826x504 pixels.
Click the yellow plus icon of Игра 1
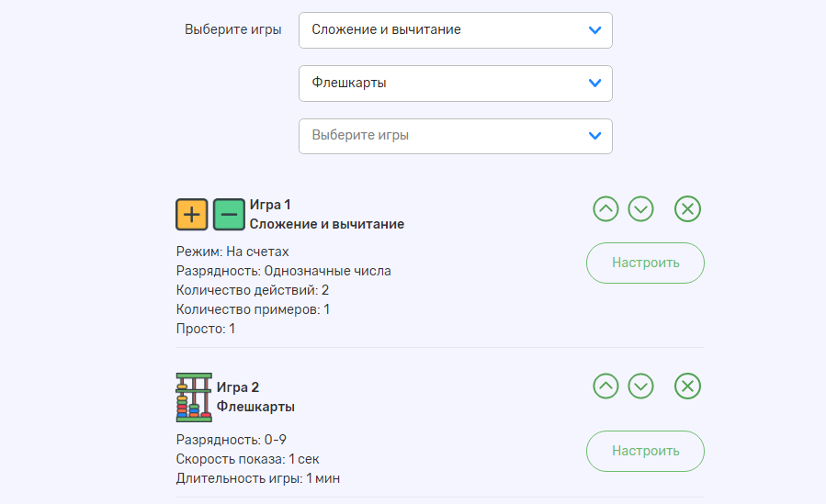(192, 215)
